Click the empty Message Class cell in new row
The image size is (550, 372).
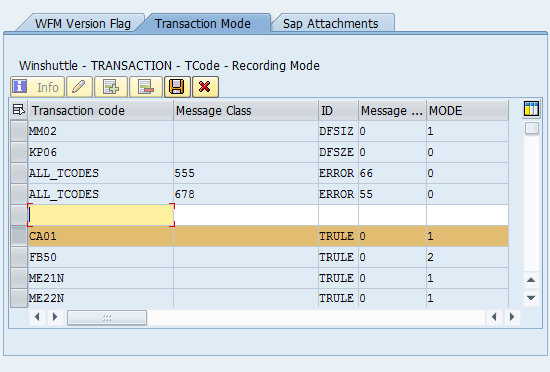[x=246, y=215]
